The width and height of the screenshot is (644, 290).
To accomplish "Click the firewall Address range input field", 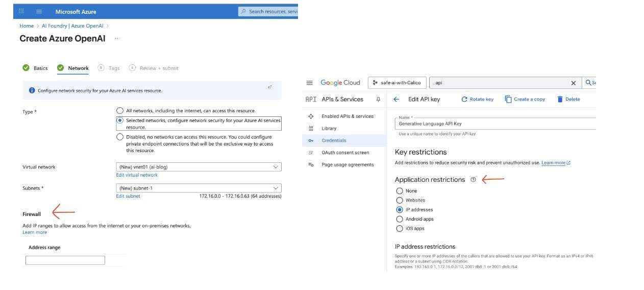I will [x=65, y=260].
